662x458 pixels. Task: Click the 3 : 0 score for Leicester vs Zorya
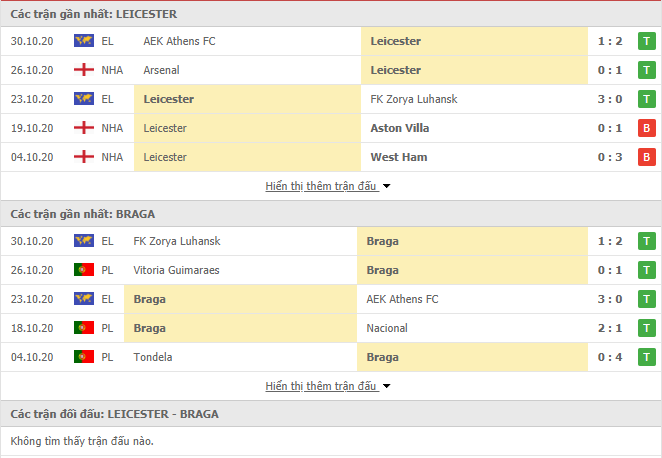click(x=610, y=99)
